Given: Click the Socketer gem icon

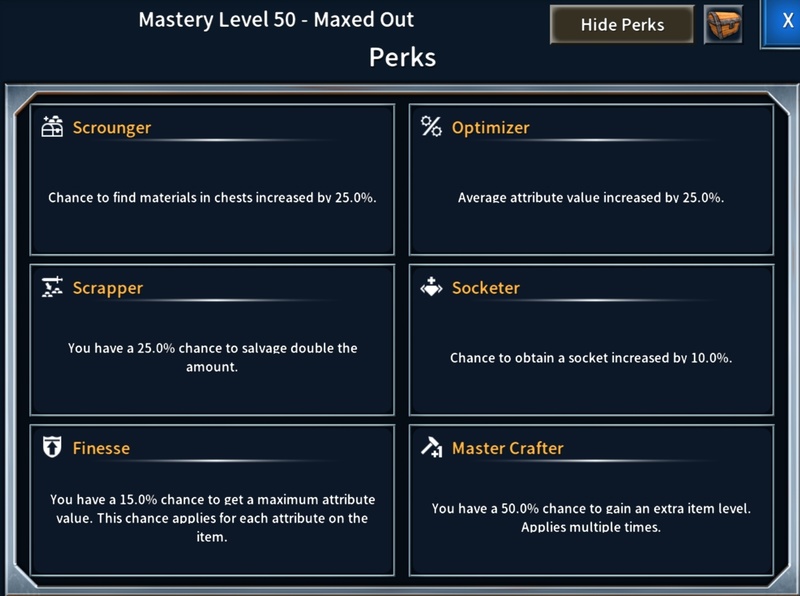Looking at the screenshot, I should 431,287.
